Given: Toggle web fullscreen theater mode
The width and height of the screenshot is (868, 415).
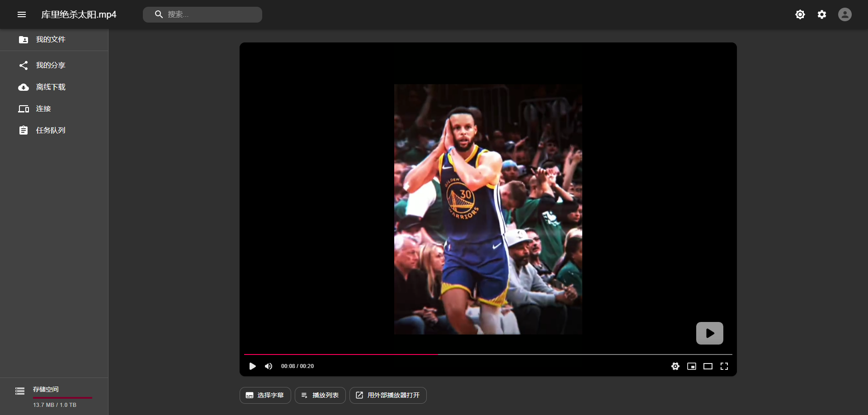Looking at the screenshot, I should click(708, 366).
